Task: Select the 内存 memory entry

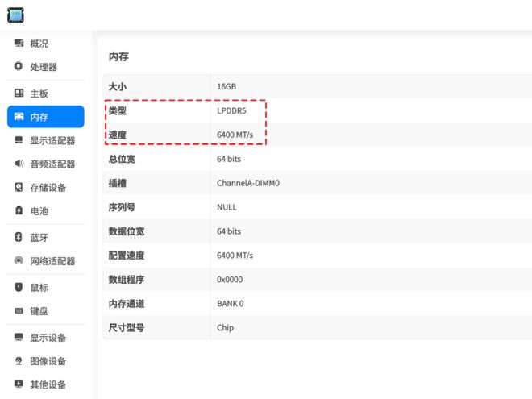Action: coord(45,117)
